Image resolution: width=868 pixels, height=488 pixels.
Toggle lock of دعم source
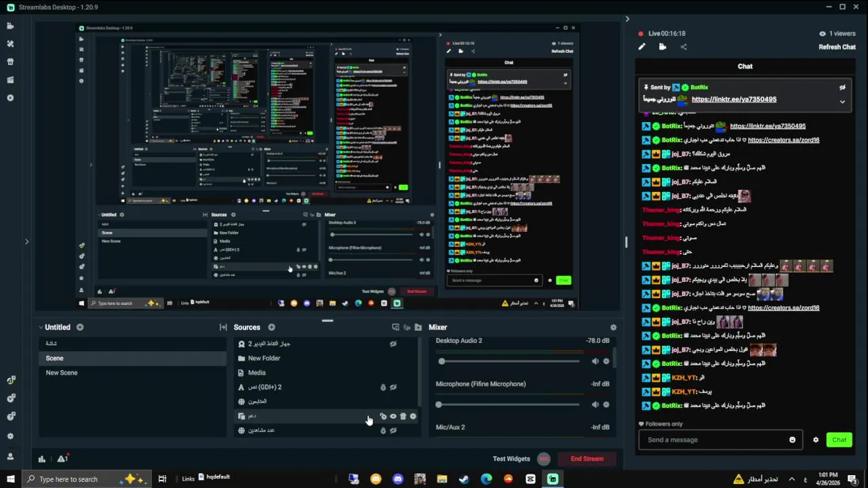(382, 416)
